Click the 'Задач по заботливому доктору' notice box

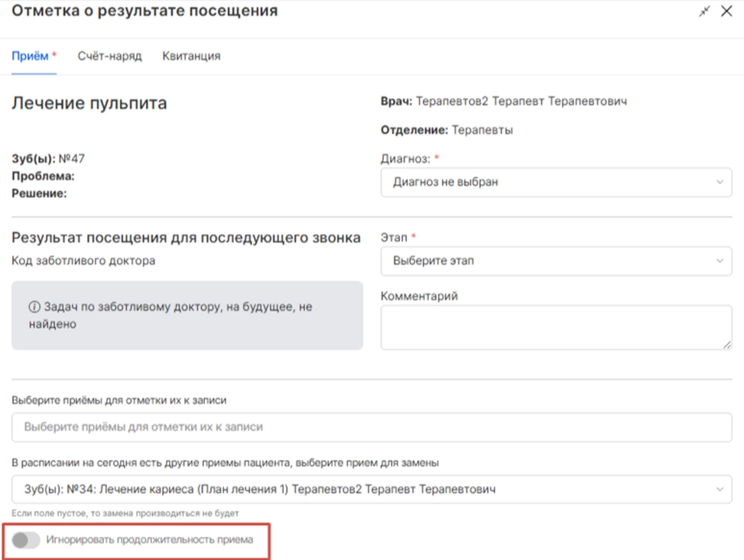click(187, 316)
